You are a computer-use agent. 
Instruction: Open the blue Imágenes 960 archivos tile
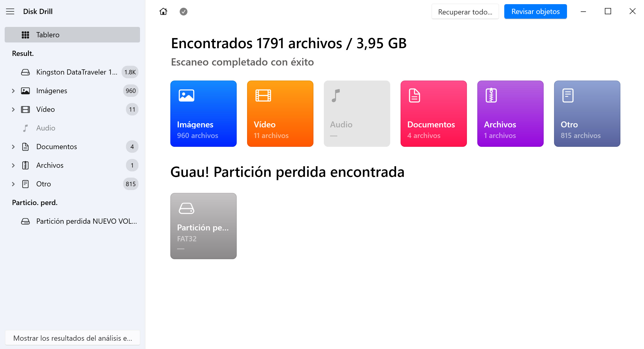click(x=204, y=114)
